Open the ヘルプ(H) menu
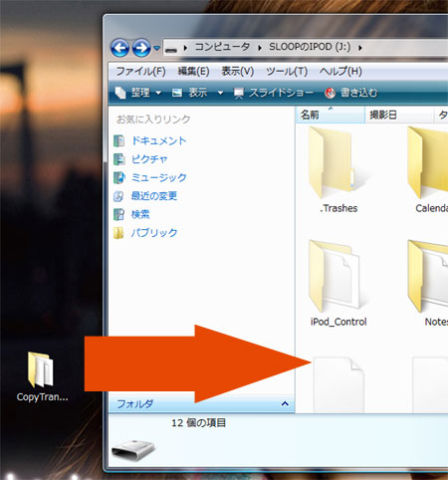Screen dimensions: 448x480 click(340, 72)
